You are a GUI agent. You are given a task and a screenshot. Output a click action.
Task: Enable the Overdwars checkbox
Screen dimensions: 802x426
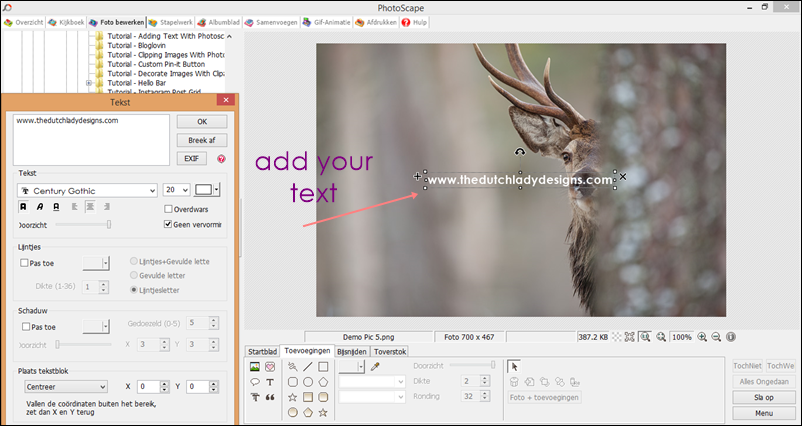[168, 209]
